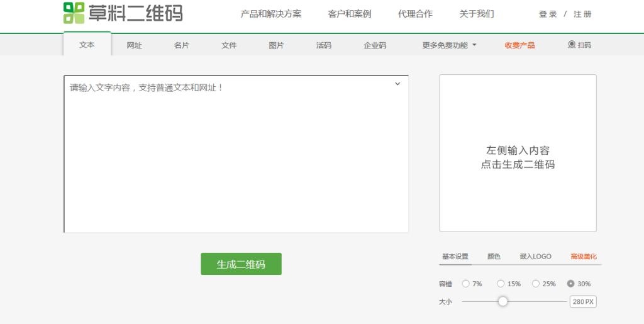Click the 大小 size slider handle
The height and width of the screenshot is (324, 644).
tap(502, 302)
